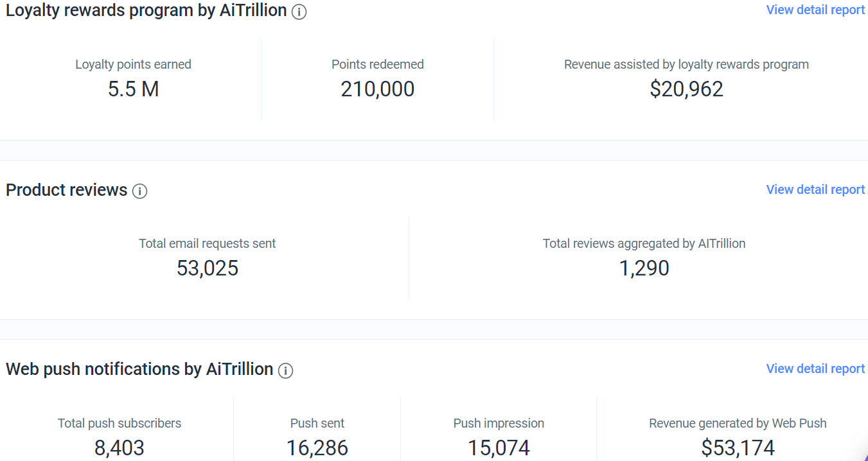This screenshot has height=461, width=868.
Task: Click the 8,403 total push subscribers count
Action: tap(120, 448)
